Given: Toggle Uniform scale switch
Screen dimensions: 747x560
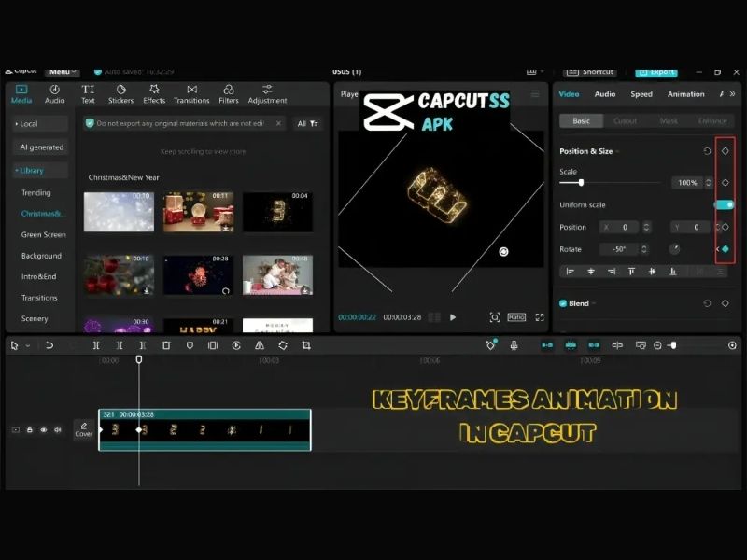Looking at the screenshot, I should 725,204.
